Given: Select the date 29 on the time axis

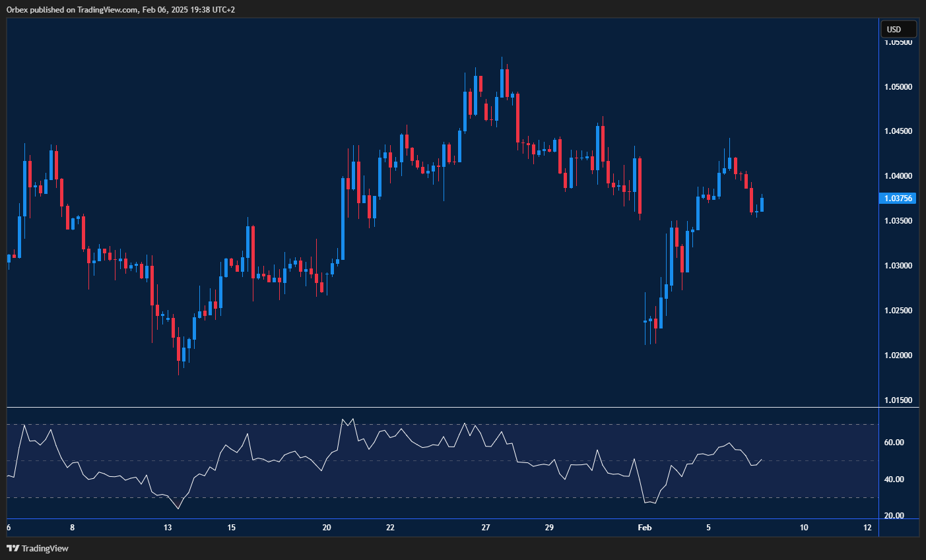Looking at the screenshot, I should (x=549, y=528).
